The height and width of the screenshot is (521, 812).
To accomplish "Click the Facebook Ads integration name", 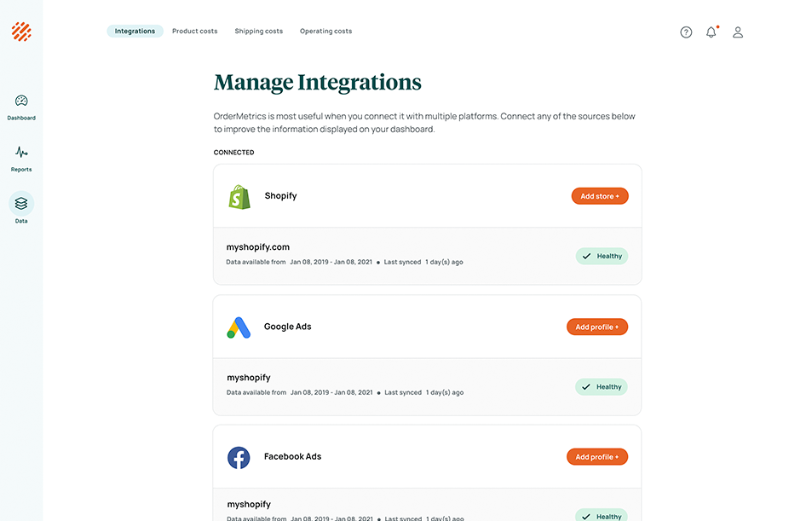I will click(x=292, y=457).
